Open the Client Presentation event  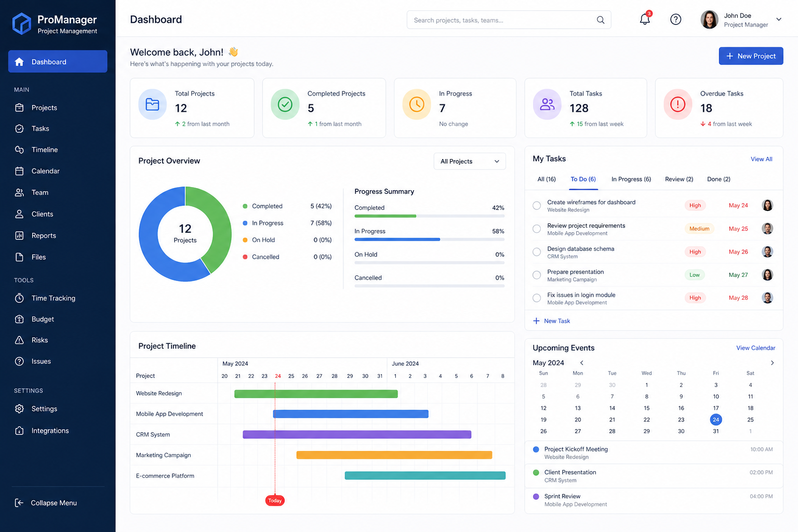[654, 476]
